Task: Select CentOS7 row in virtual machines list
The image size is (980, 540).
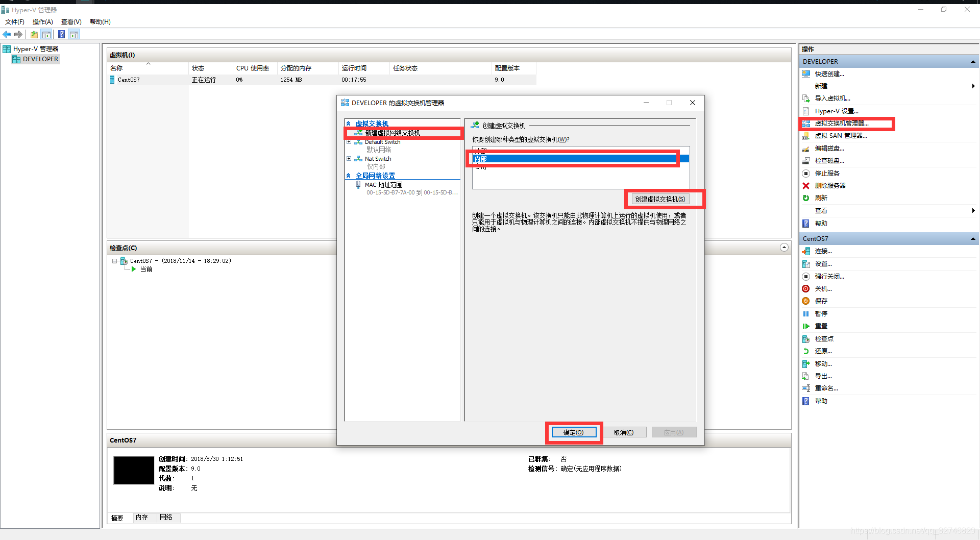Action: coord(129,80)
